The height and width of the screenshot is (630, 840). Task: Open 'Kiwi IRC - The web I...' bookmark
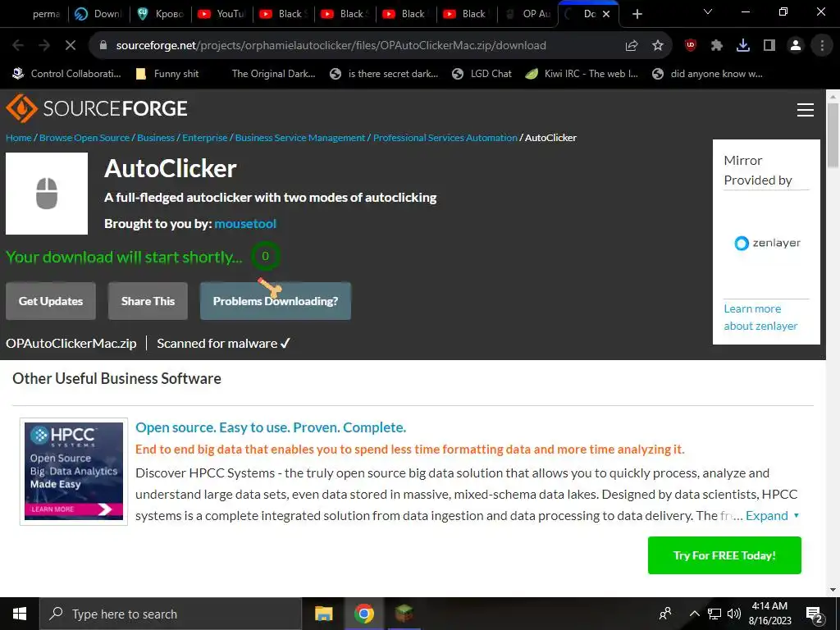(582, 74)
